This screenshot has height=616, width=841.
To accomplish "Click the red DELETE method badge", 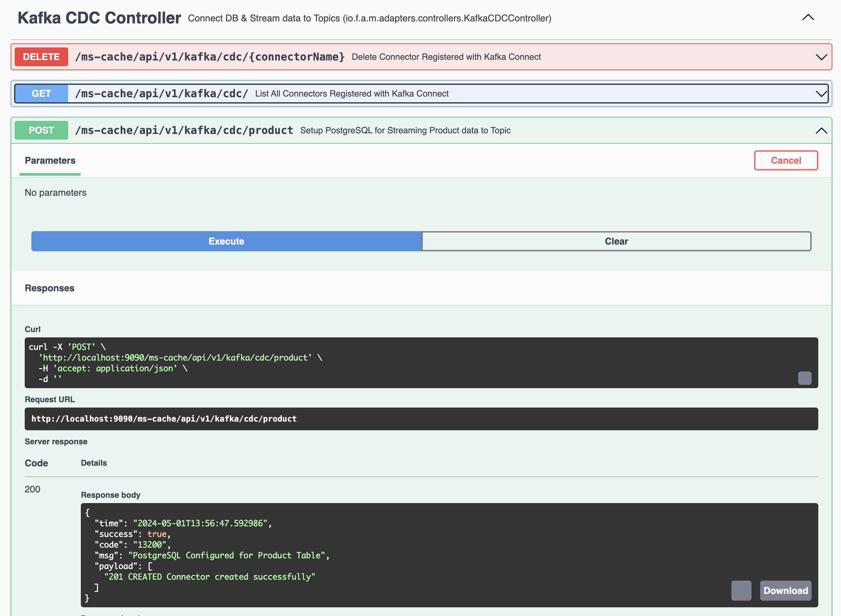I will pyautogui.click(x=41, y=57).
